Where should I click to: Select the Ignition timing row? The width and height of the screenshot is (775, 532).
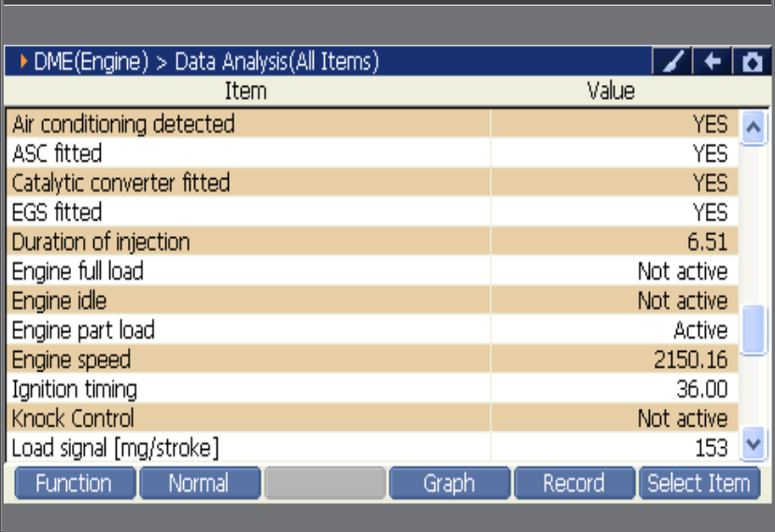pyautogui.click(x=373, y=389)
